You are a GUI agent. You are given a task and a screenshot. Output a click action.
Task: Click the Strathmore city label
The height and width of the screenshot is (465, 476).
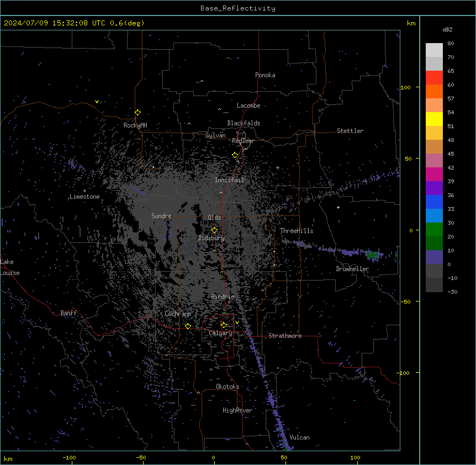pos(285,336)
